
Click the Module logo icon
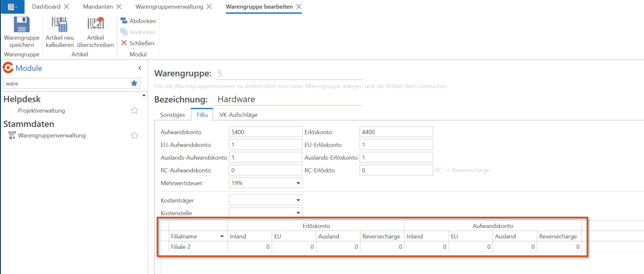(x=8, y=68)
